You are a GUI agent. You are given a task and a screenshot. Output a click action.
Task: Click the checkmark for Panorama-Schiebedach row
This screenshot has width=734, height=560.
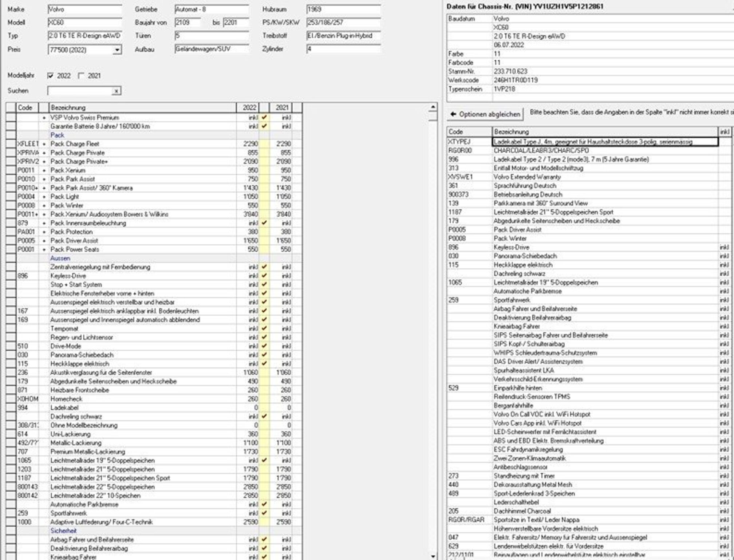click(x=264, y=355)
